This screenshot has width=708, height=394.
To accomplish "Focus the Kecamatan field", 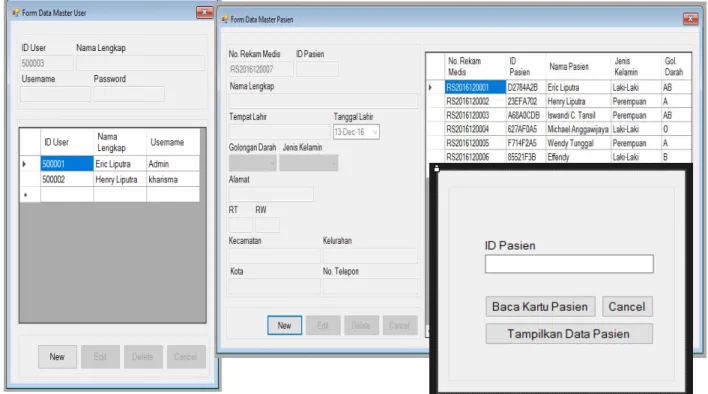I will tap(275, 255).
